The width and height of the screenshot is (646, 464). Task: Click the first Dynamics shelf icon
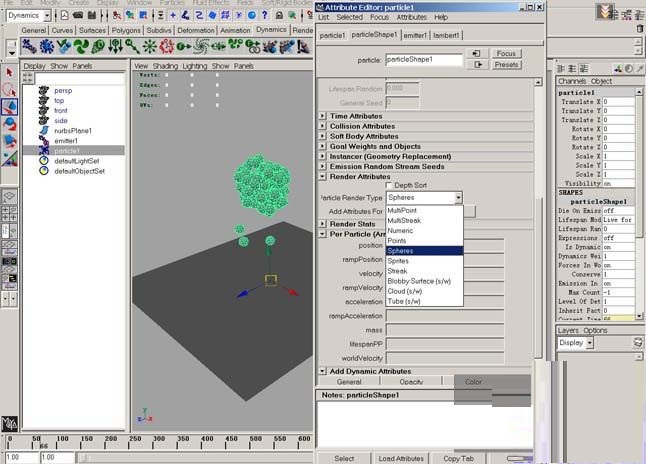coord(29,46)
